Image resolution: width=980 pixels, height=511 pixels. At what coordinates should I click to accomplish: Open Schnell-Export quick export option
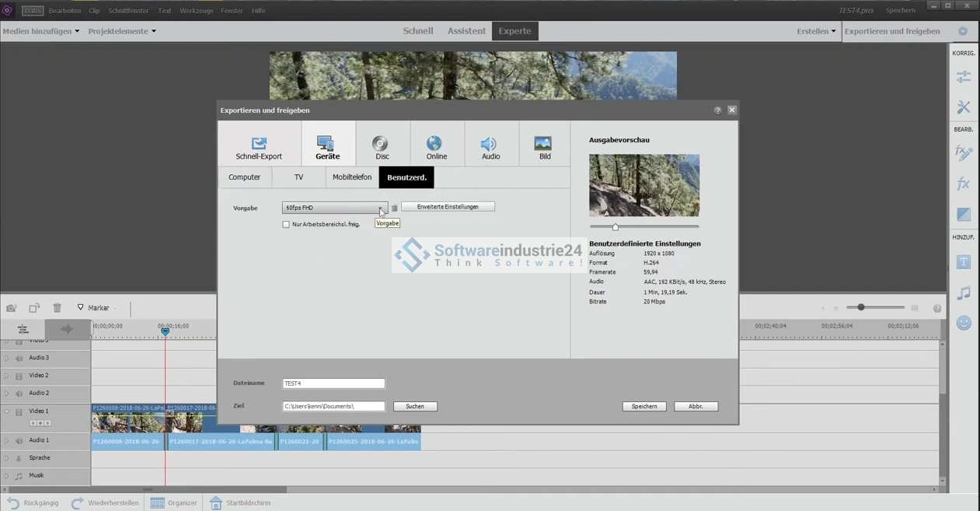pos(259,145)
